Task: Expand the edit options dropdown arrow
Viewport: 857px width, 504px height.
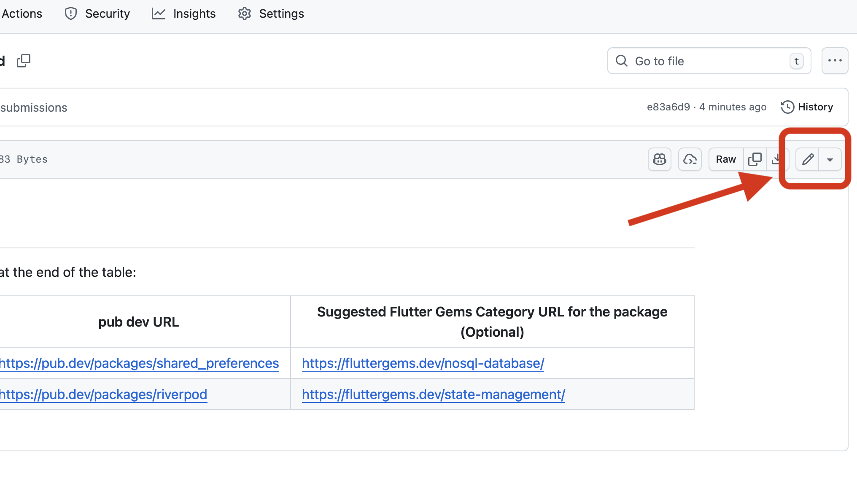Action: click(x=830, y=159)
